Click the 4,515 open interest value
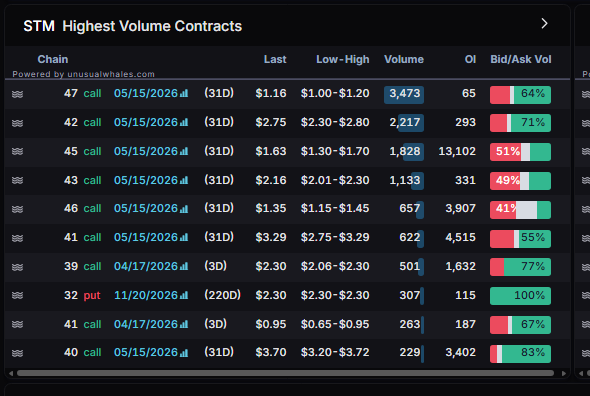This screenshot has width=590, height=396. coord(461,238)
